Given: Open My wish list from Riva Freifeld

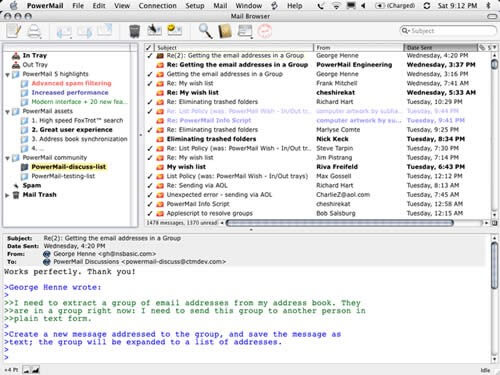Looking at the screenshot, I should click(x=186, y=167).
